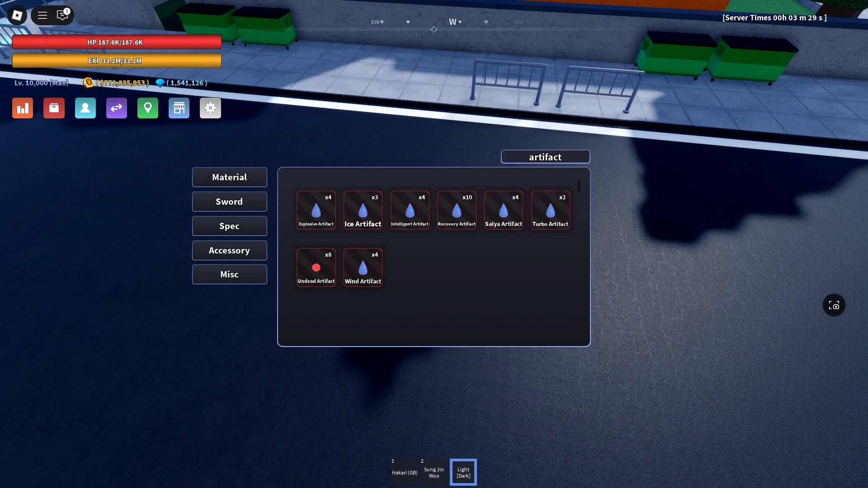This screenshot has height=488, width=868.
Task: Toggle the Spec category panel
Action: (229, 226)
